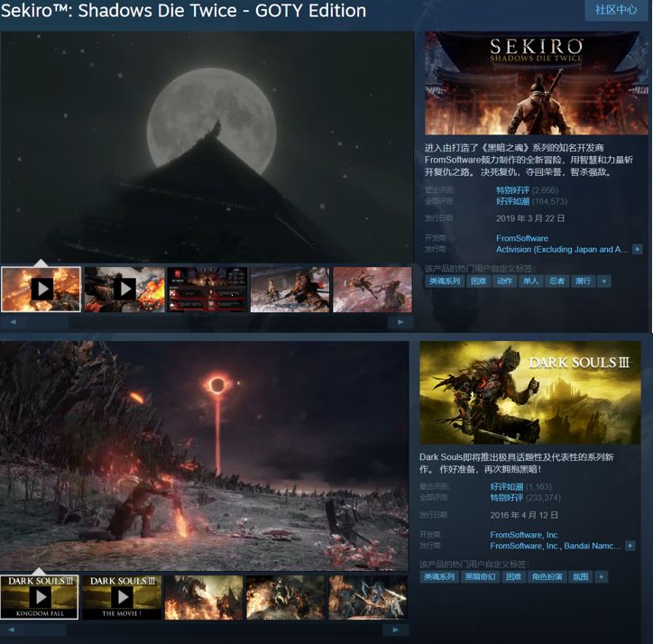Open Sekiro all reviews 好评如潮 link
This screenshot has height=644, width=653.
click(x=512, y=202)
